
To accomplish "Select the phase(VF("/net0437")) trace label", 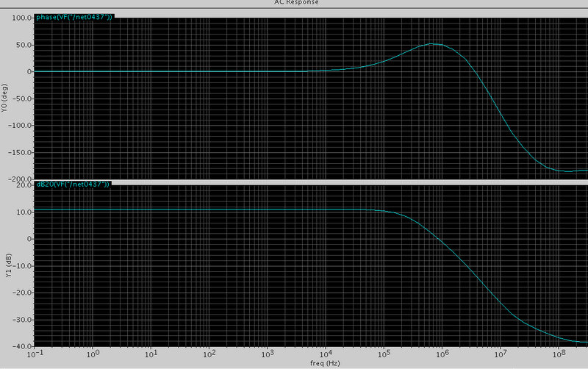I will 74,17.
